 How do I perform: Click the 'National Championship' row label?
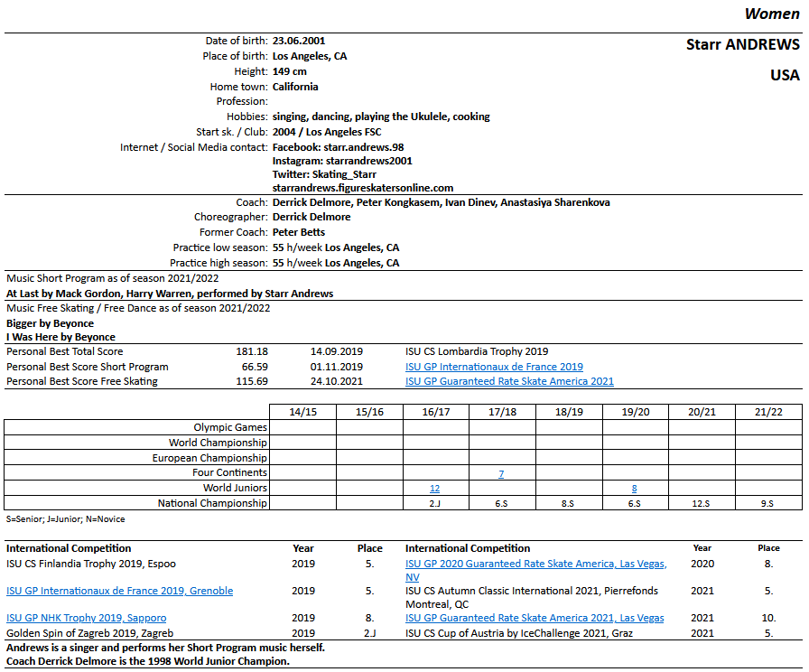click(x=212, y=503)
